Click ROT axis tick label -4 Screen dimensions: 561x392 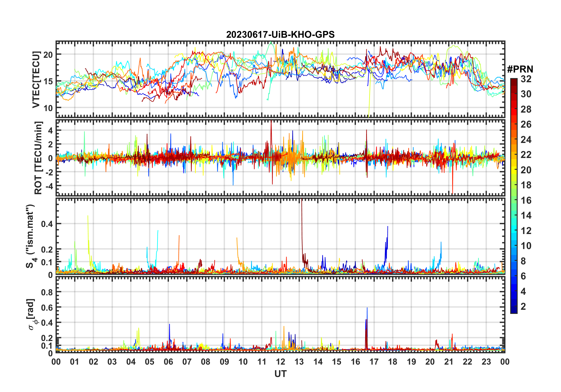click(x=49, y=186)
